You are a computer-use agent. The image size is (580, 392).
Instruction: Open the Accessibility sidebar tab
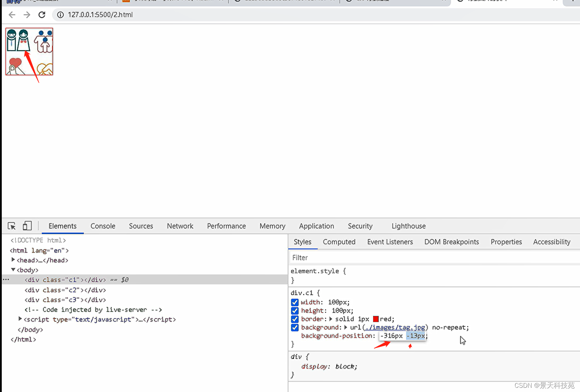[552, 242]
